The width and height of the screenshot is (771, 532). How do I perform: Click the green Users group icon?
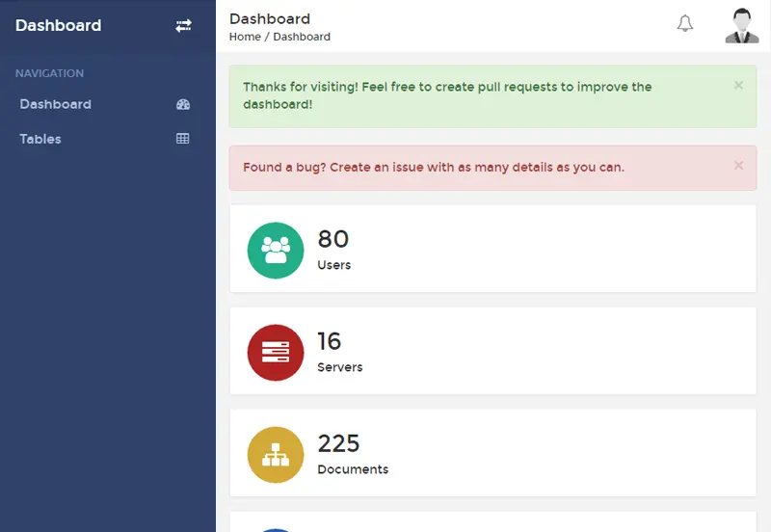276,251
